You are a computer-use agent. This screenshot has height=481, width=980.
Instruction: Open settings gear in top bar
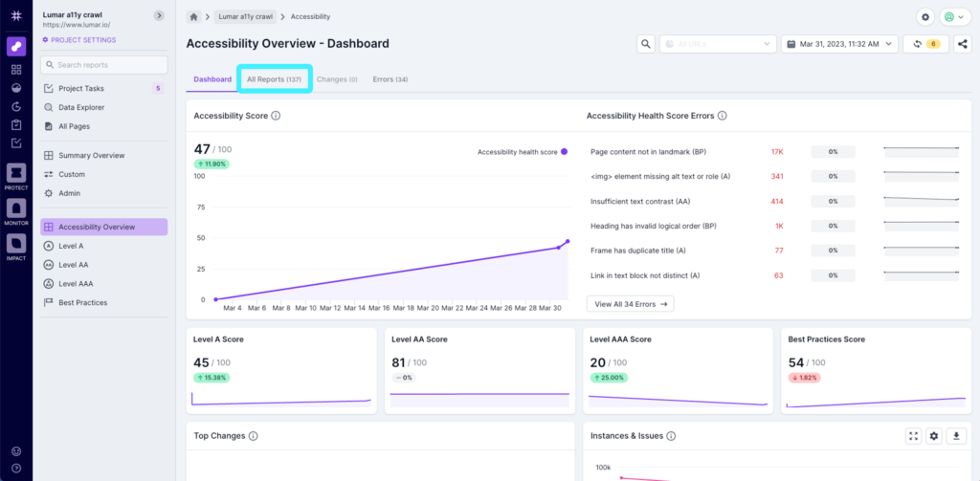(x=925, y=17)
